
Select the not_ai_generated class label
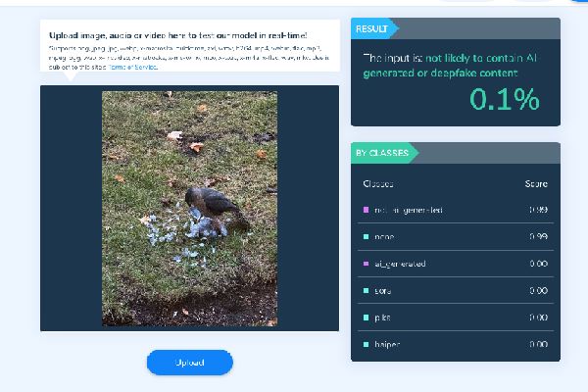click(x=409, y=210)
